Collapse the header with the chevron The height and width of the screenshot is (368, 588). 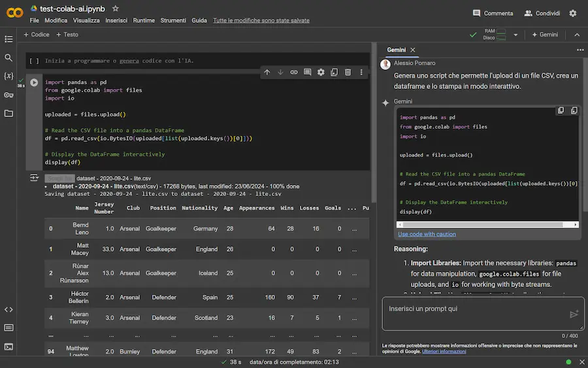577,35
